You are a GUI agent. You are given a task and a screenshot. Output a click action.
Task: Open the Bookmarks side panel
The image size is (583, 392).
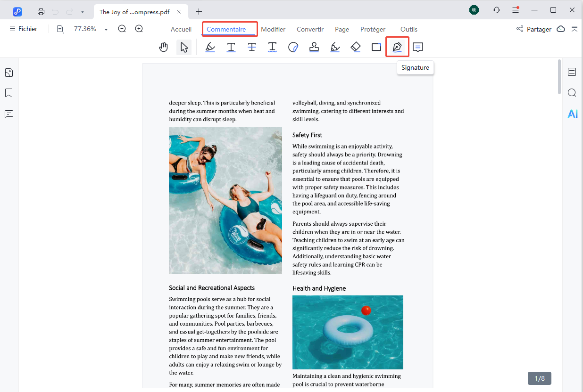(8, 93)
